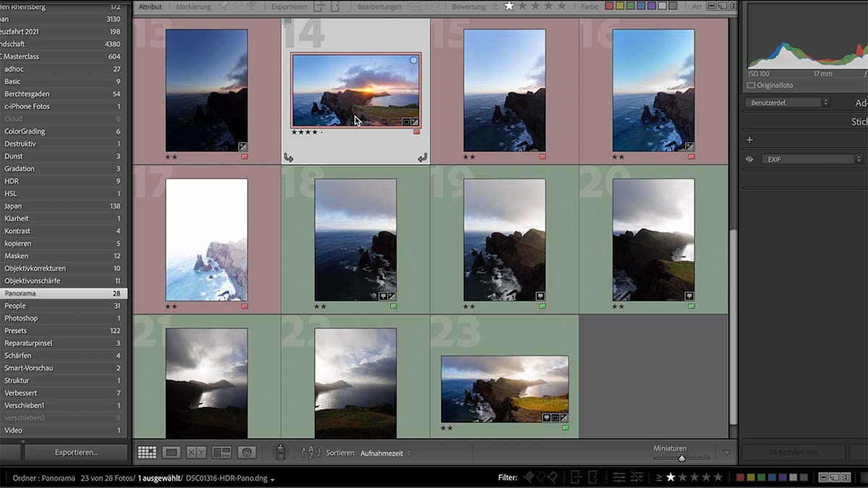Switch to grid view in the toolbar

147,453
